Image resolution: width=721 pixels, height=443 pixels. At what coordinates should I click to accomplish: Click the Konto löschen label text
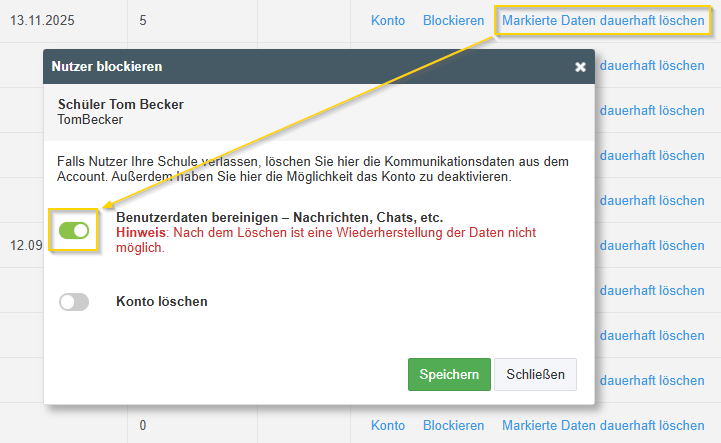[x=162, y=301]
